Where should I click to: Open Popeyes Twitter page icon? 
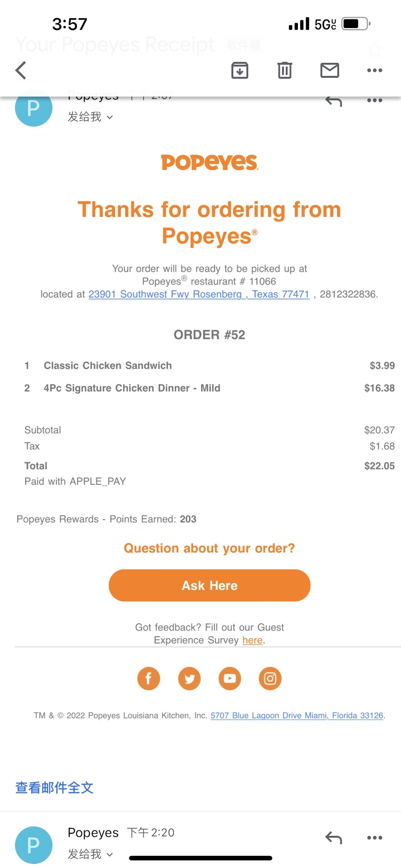tap(189, 679)
